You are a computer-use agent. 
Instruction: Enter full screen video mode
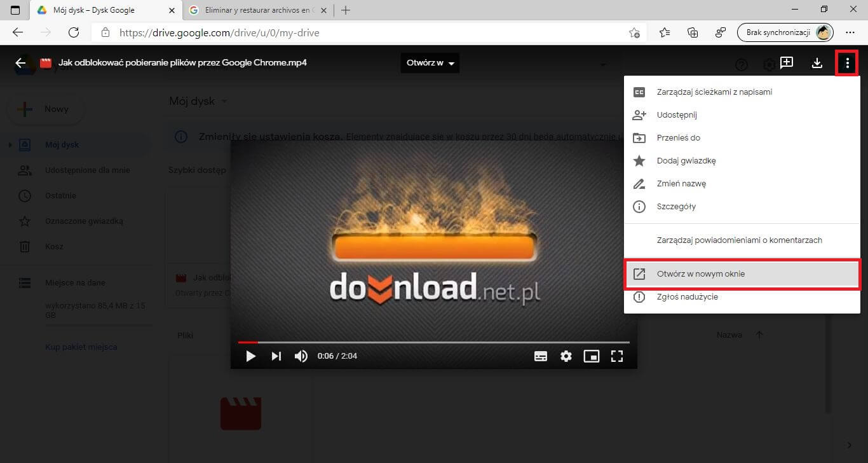point(617,356)
